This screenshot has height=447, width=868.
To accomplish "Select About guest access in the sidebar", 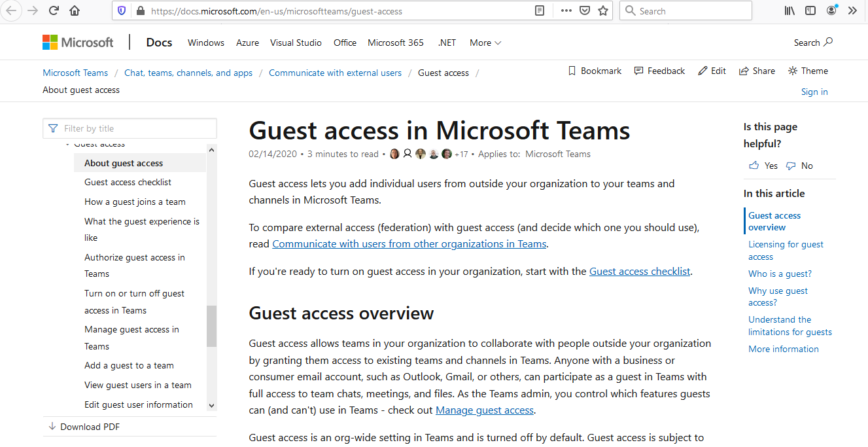I will (x=140, y=163).
